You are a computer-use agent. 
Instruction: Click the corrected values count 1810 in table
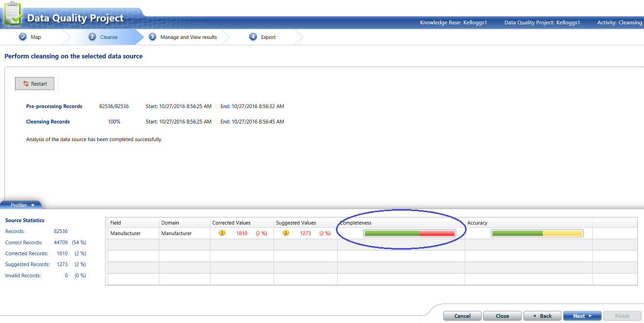point(242,233)
